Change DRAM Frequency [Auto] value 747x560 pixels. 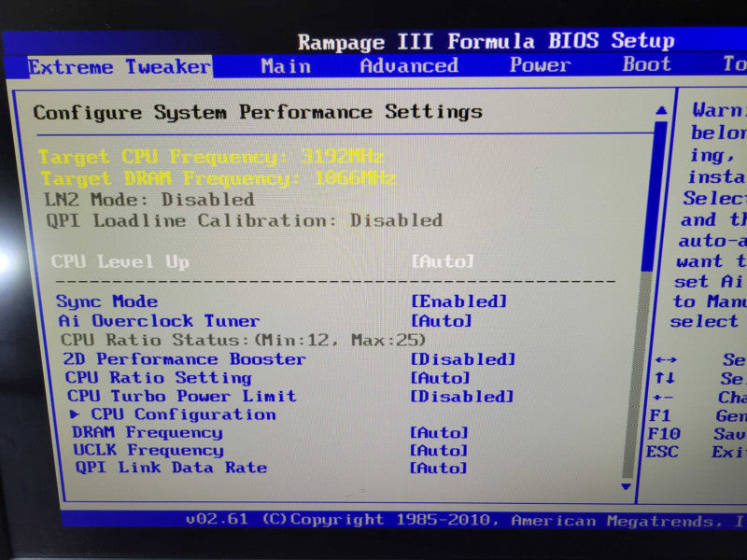pos(439,432)
